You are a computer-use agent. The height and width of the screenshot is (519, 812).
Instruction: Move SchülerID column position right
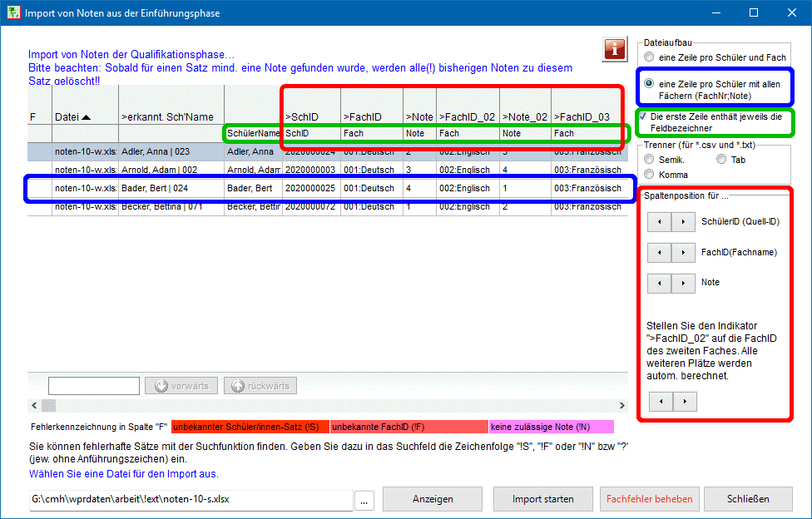coord(683,222)
